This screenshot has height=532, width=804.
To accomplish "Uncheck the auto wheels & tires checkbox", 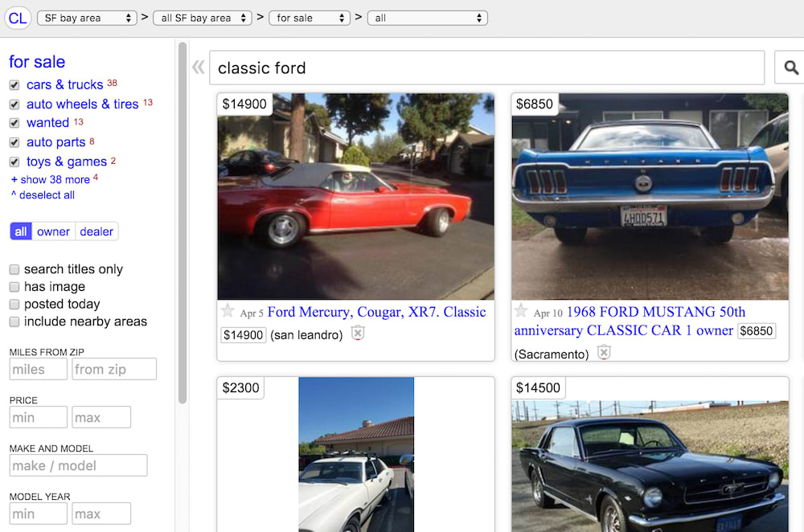I will (x=14, y=104).
